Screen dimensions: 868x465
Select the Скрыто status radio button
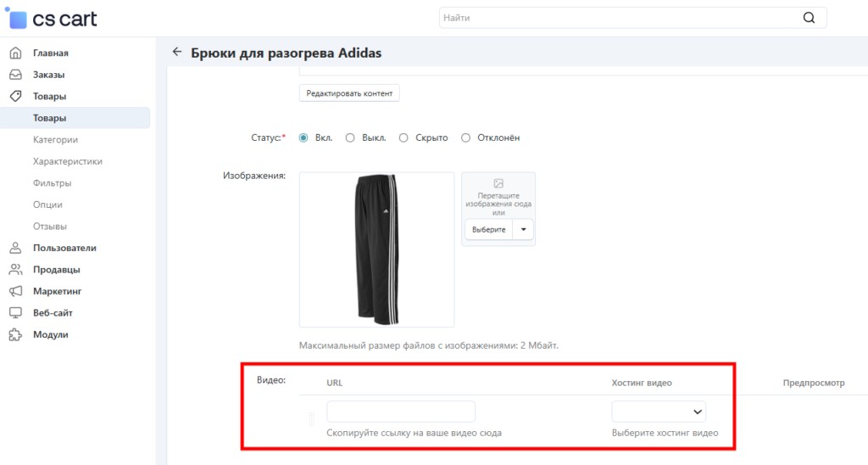[403, 137]
